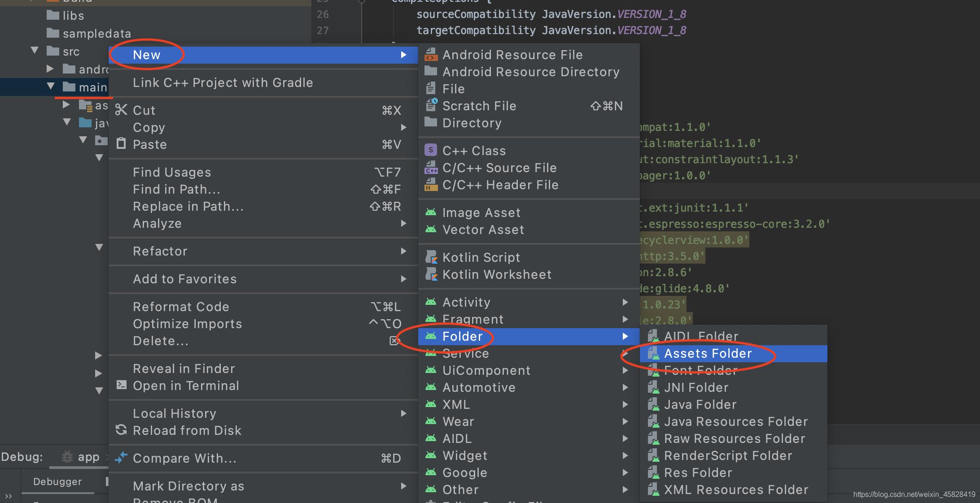This screenshot has height=503, width=980.
Task: Click the Reload from Disk icon
Action: pyautogui.click(x=121, y=430)
